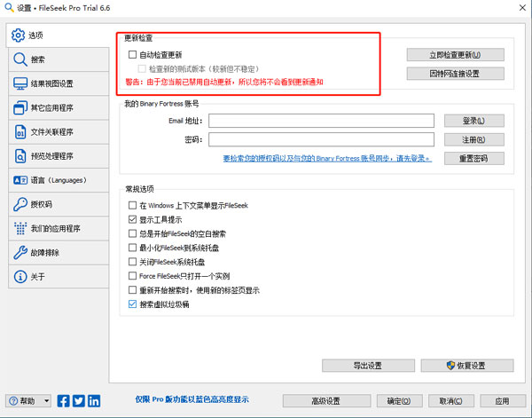Check 总是开始FileSeek的空白搜索
Screen dimensions: 532x418
tap(132, 233)
